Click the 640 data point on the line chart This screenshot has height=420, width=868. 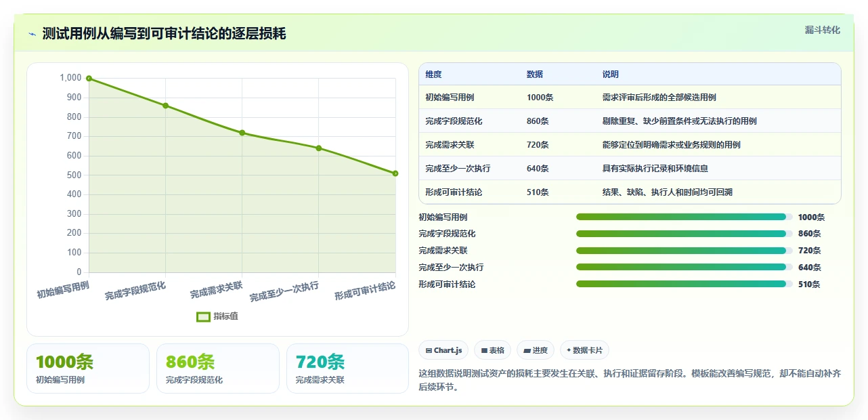[318, 148]
